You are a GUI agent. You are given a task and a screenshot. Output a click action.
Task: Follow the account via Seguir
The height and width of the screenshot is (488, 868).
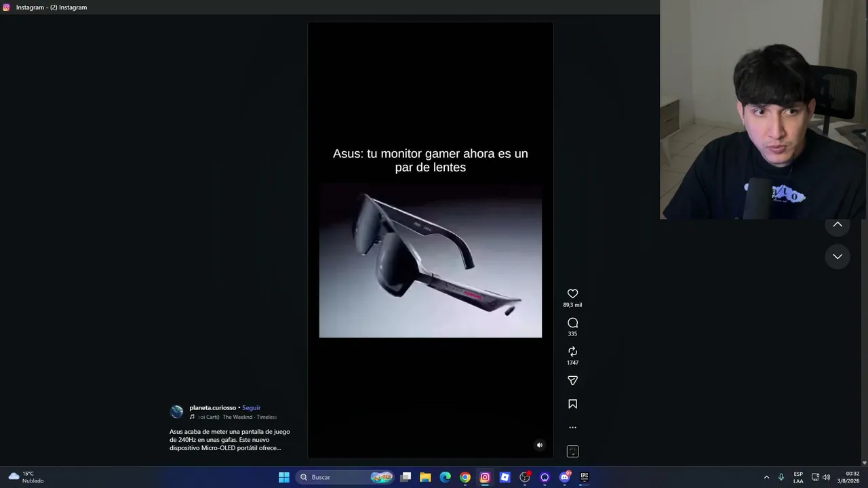tap(251, 408)
